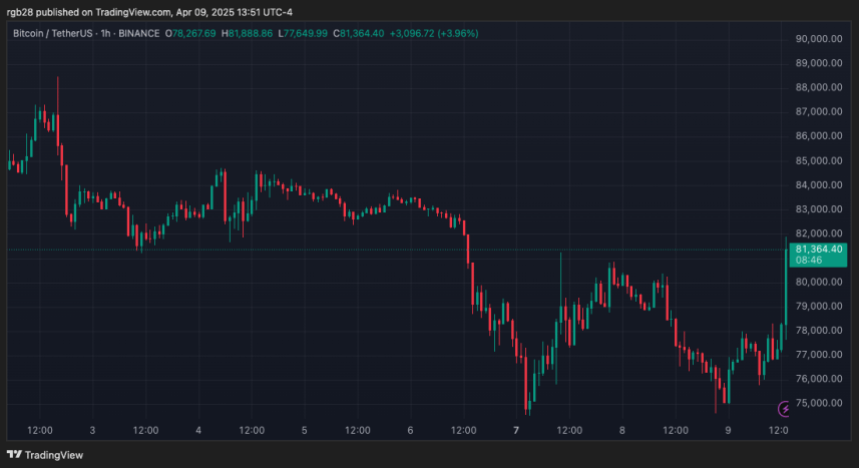Click the TradingView logo icon at bottom left
Image resolution: width=859 pixels, height=468 pixels.
pos(15,455)
